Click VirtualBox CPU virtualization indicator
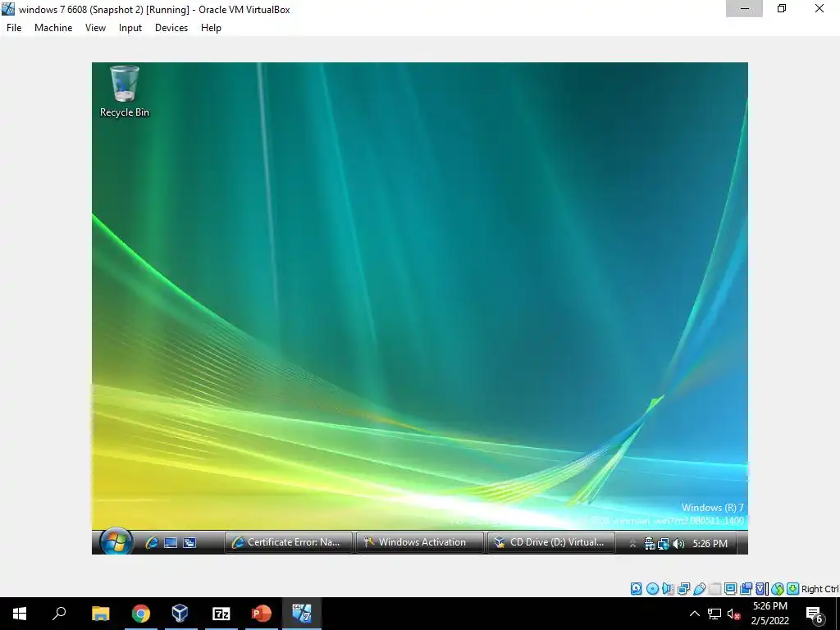The height and width of the screenshot is (630, 840). (761, 589)
